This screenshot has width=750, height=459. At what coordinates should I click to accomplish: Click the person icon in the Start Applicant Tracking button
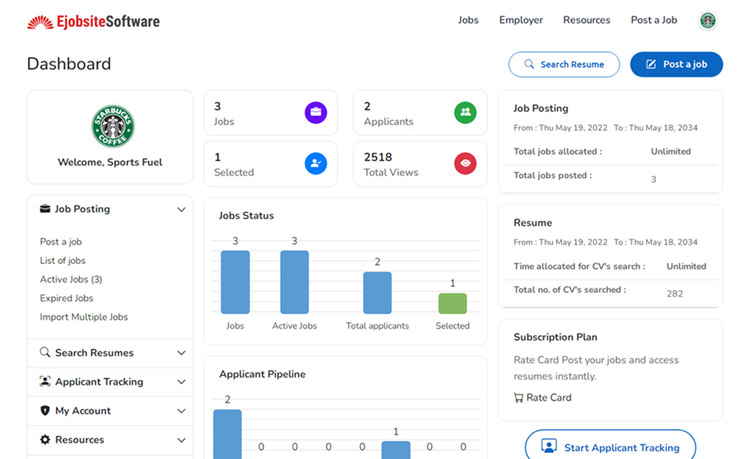(549, 446)
